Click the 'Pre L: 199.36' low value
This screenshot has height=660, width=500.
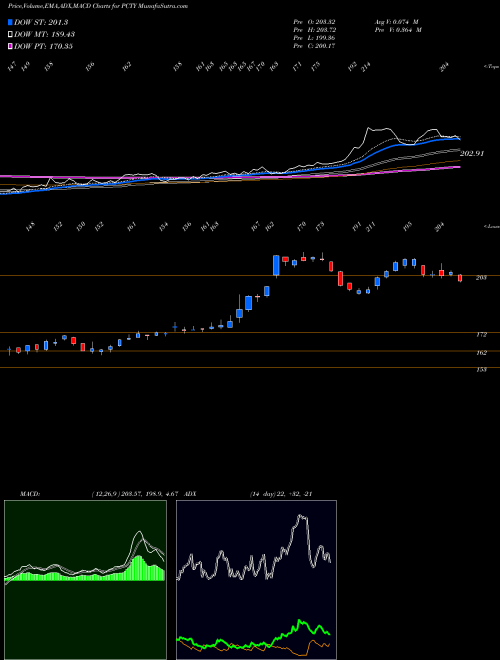tap(314, 38)
